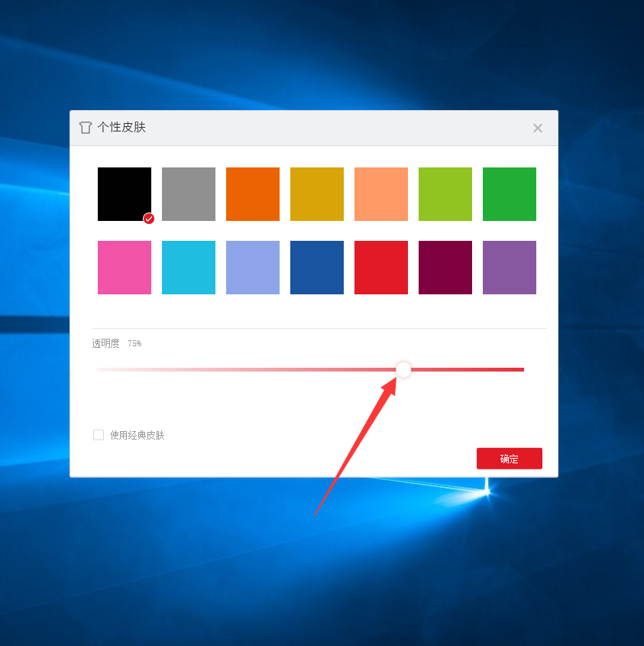The width and height of the screenshot is (644, 646).
Task: Choose the pink skin color swatch
Action: coord(125,268)
